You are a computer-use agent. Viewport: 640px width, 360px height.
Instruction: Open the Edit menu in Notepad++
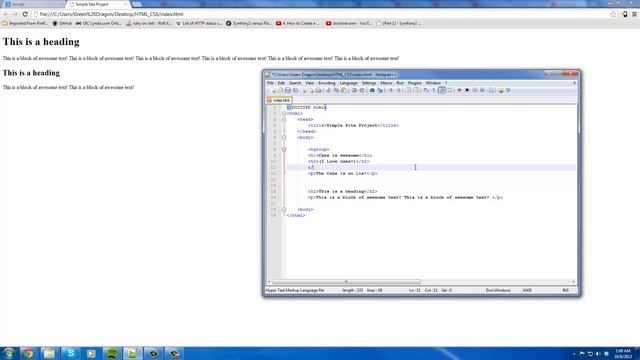click(x=281, y=83)
